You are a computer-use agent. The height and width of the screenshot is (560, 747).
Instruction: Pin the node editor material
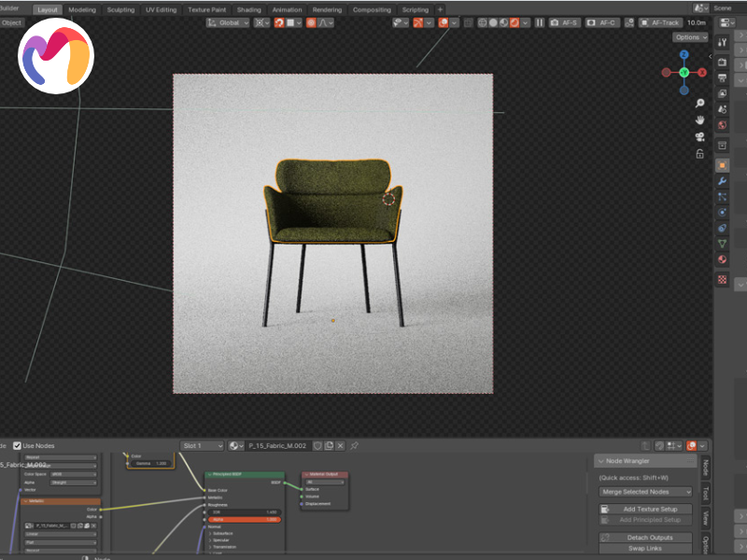[x=354, y=446]
